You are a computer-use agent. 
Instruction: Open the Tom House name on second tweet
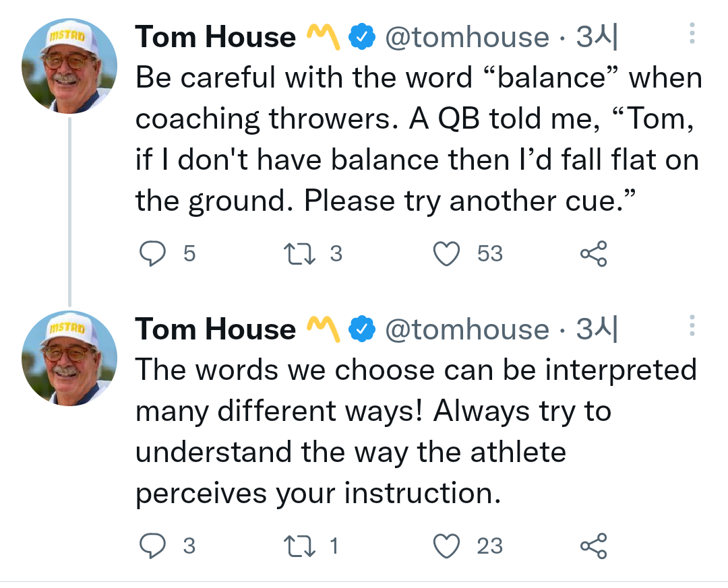(x=216, y=329)
